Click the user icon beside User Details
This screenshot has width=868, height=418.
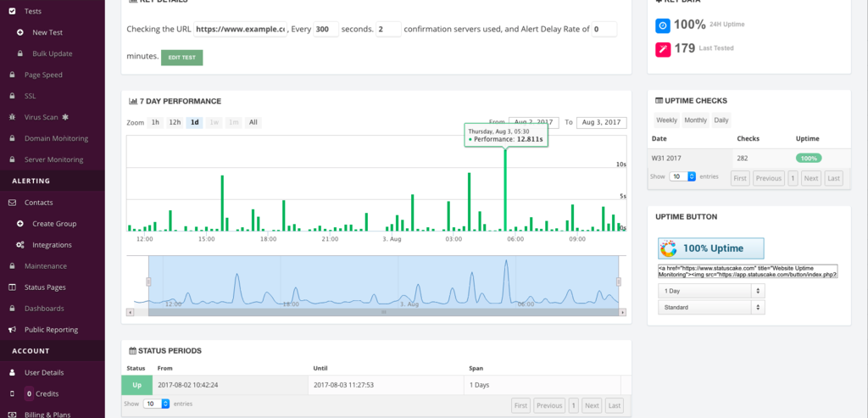(12, 372)
